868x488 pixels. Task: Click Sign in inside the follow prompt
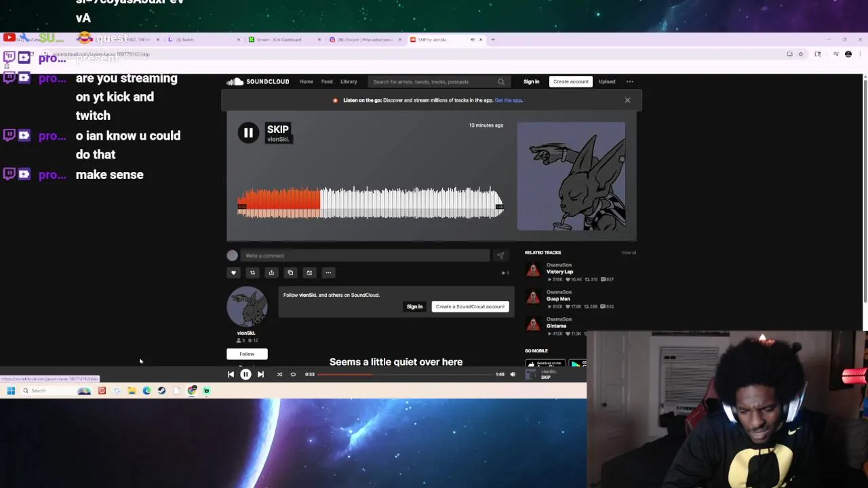(x=414, y=306)
